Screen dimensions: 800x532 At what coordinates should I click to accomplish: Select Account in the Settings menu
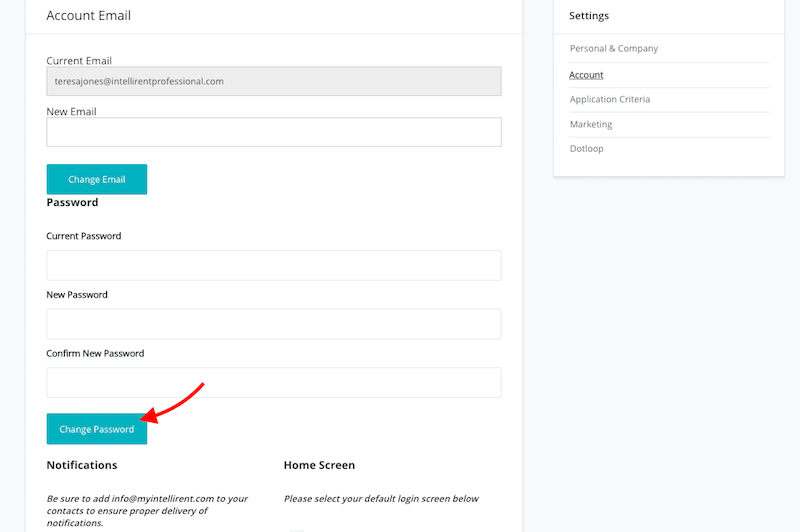coord(586,75)
